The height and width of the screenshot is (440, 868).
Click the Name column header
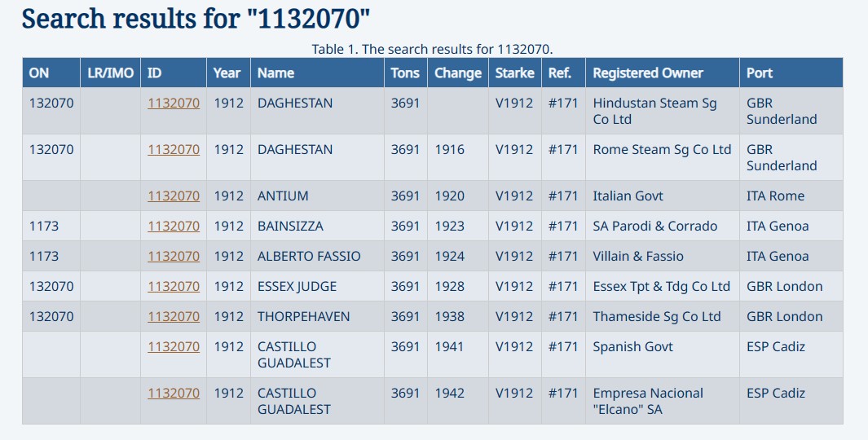[x=275, y=73]
